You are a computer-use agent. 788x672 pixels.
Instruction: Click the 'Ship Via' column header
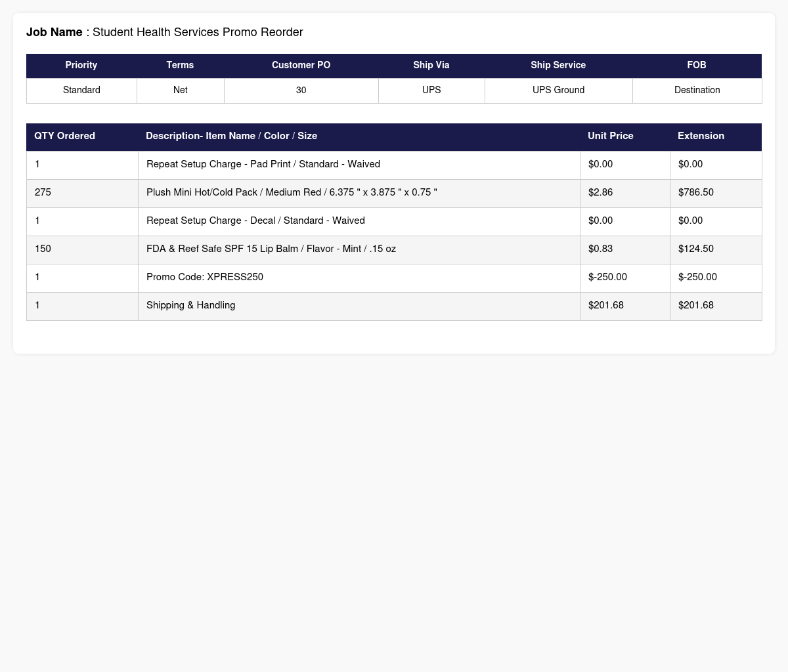(x=431, y=66)
